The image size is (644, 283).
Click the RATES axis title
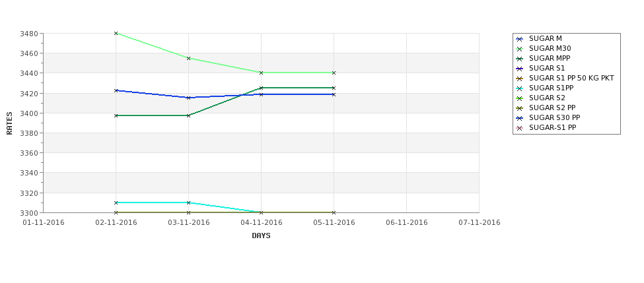[9, 123]
